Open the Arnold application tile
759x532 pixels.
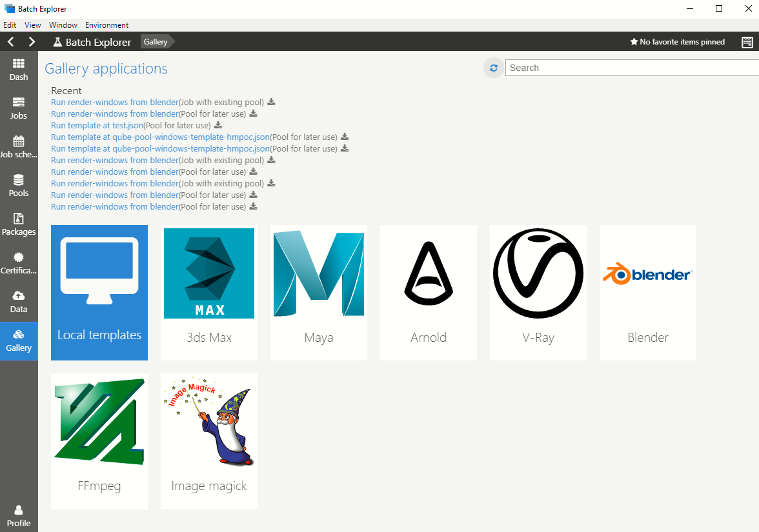point(429,293)
